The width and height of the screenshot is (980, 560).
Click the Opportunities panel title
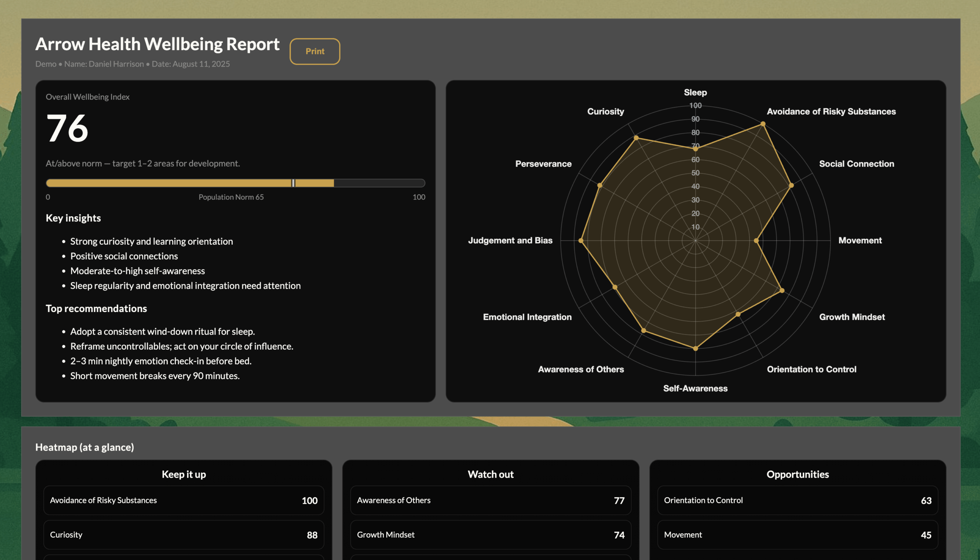(x=797, y=474)
